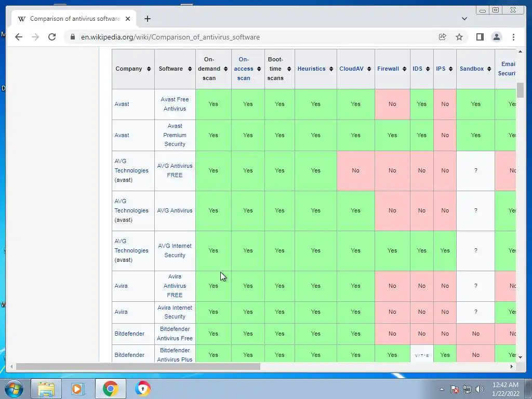532x399 pixels.
Task: Select the No firewall cell for Avast Free Antivirus
Action: coord(392,104)
